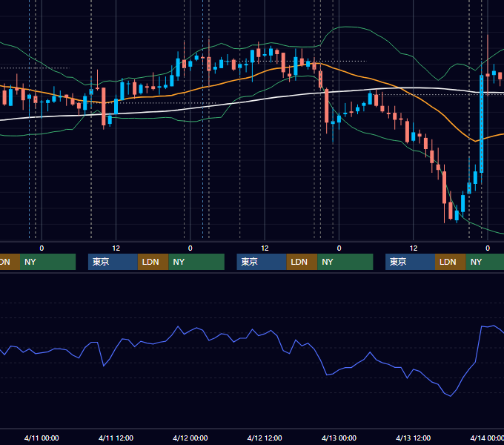Click the hour label 0 above 4/12 00:00
Image resolution: width=504 pixels, height=445 pixels.
190,248
